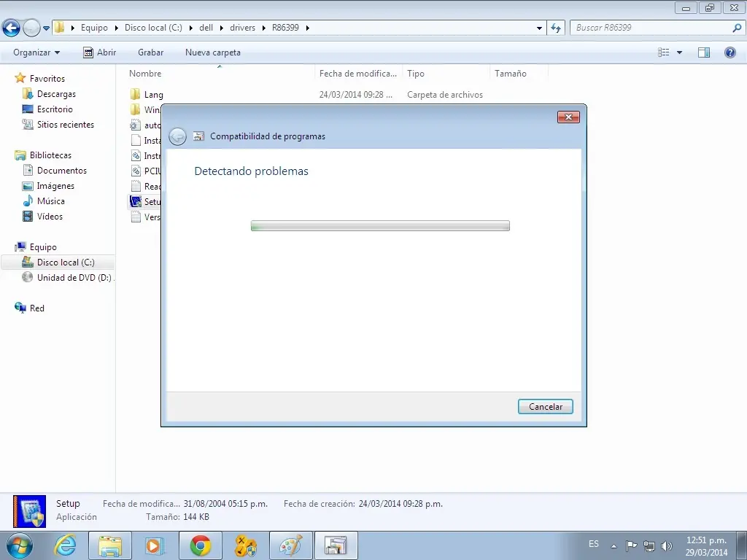Open Windows Media Player from the taskbar
Screen dimensions: 747x560
(155, 545)
